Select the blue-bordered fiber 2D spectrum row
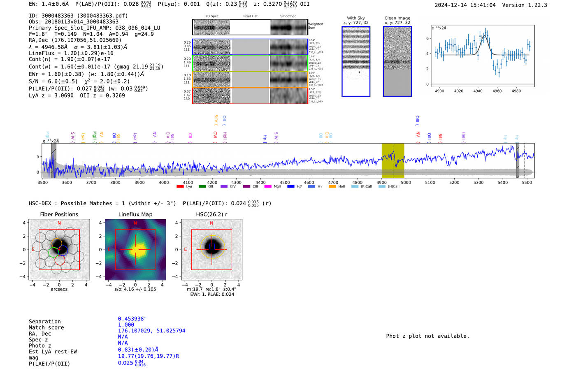Viewport: 576px width, 392px height. point(250,47)
